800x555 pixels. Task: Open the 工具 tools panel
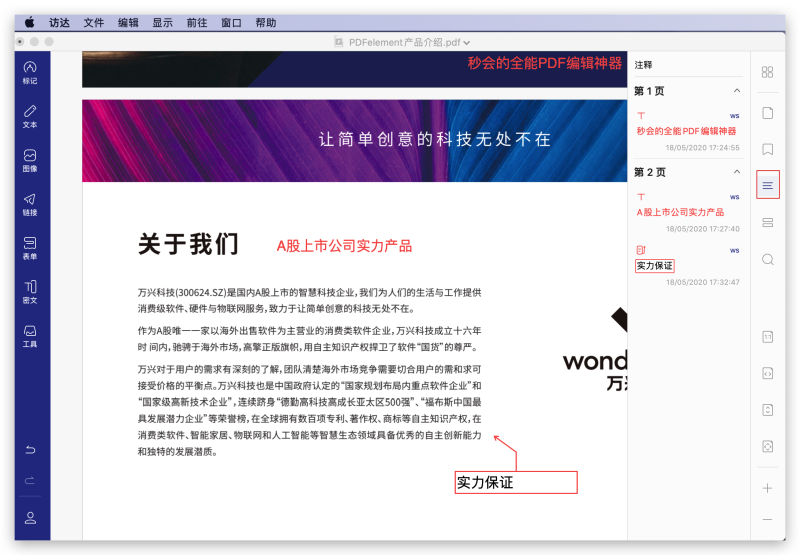[30, 335]
